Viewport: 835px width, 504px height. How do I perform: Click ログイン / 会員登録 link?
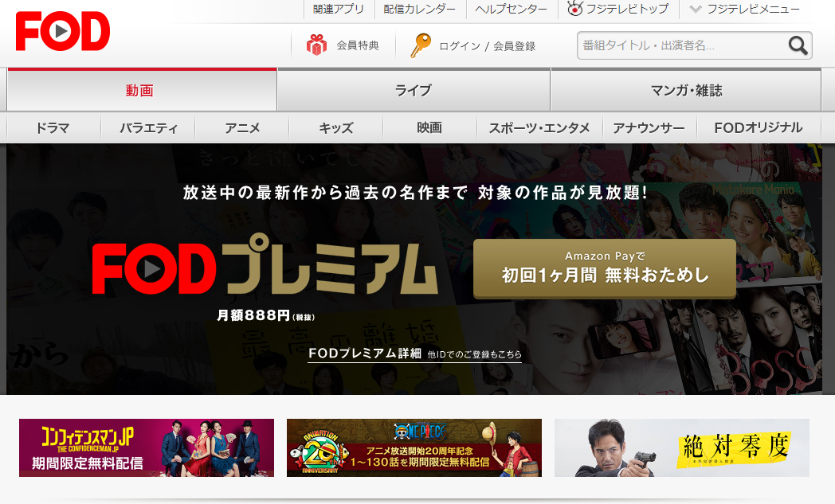[x=488, y=46]
